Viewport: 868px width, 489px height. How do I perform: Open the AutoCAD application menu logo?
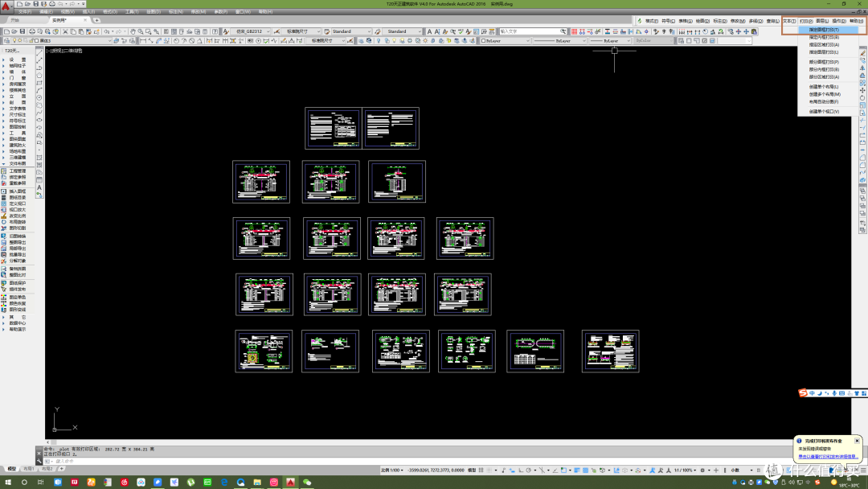[6, 6]
